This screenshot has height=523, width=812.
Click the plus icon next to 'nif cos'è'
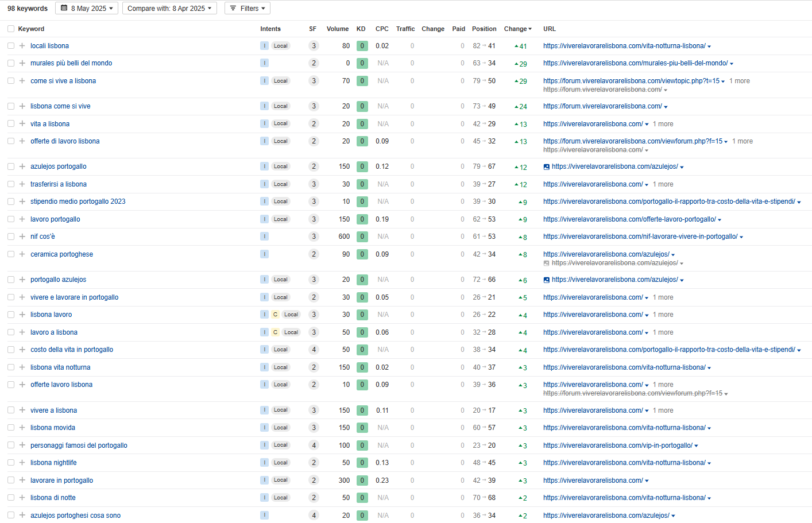(x=22, y=237)
